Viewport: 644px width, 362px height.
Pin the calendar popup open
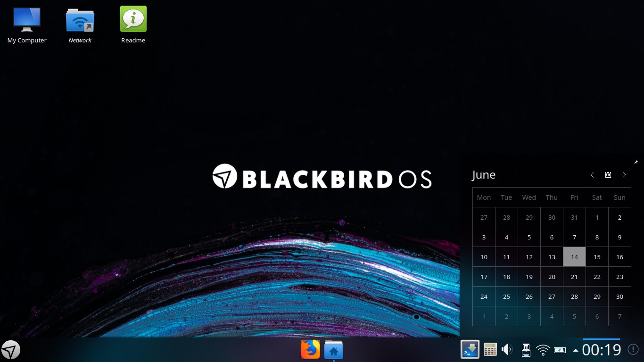click(636, 162)
